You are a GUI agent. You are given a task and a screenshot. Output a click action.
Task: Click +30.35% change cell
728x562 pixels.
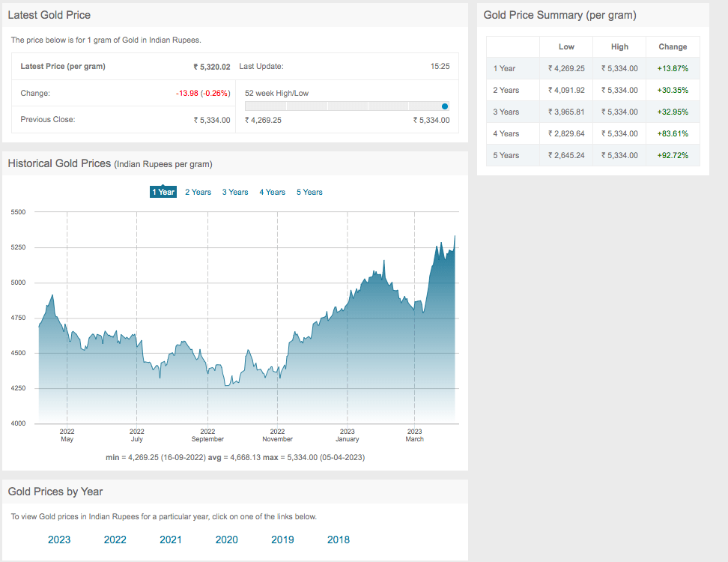pos(673,90)
